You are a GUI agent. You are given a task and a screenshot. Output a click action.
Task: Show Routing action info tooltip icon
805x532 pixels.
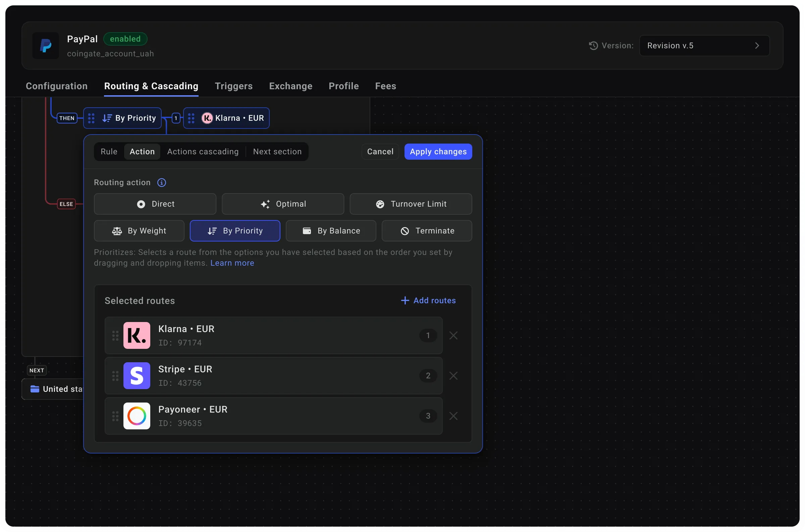pos(162,182)
